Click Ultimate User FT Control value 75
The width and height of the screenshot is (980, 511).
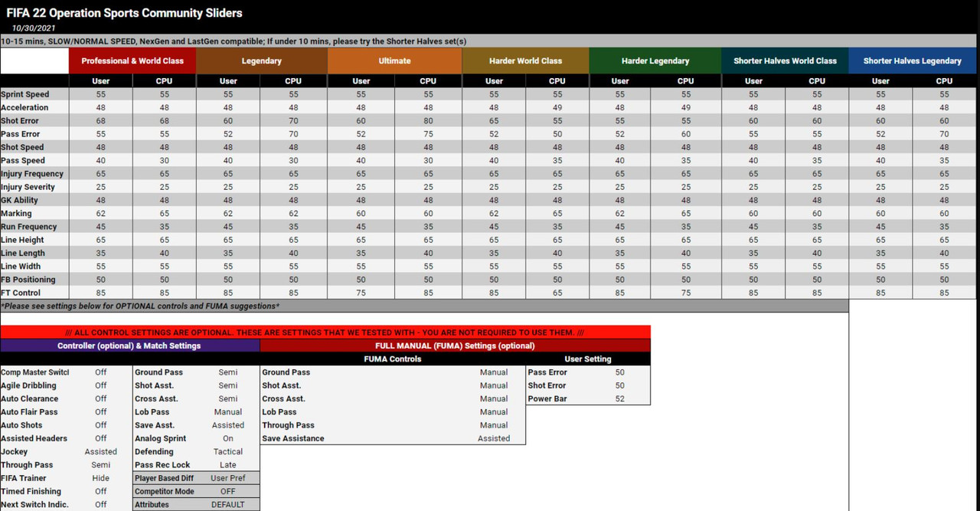click(361, 293)
